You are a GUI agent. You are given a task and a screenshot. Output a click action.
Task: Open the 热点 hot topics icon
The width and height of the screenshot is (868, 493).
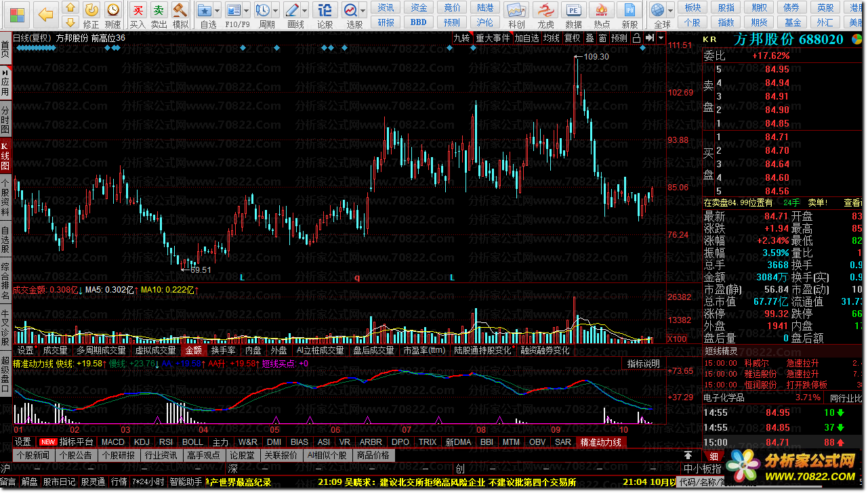pyautogui.click(x=602, y=10)
